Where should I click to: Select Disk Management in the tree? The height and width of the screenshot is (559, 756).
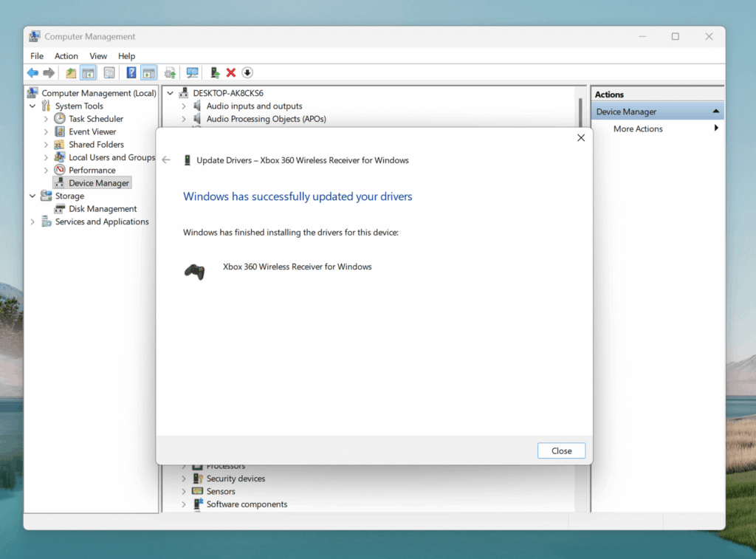pos(103,209)
